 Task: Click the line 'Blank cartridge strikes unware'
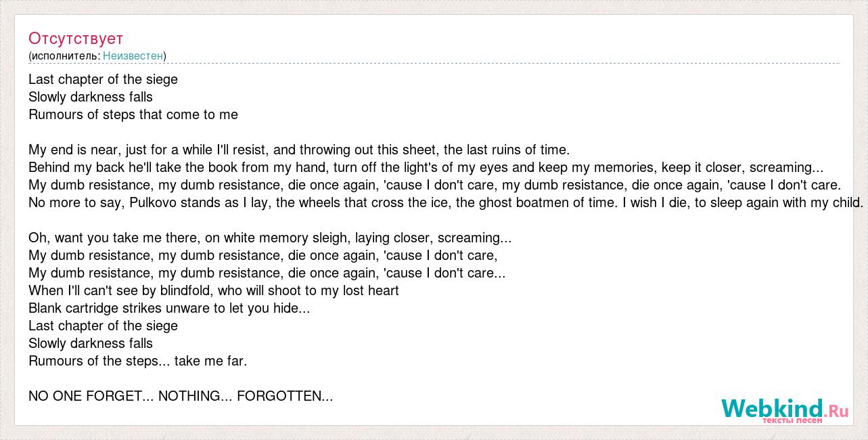coord(169,308)
